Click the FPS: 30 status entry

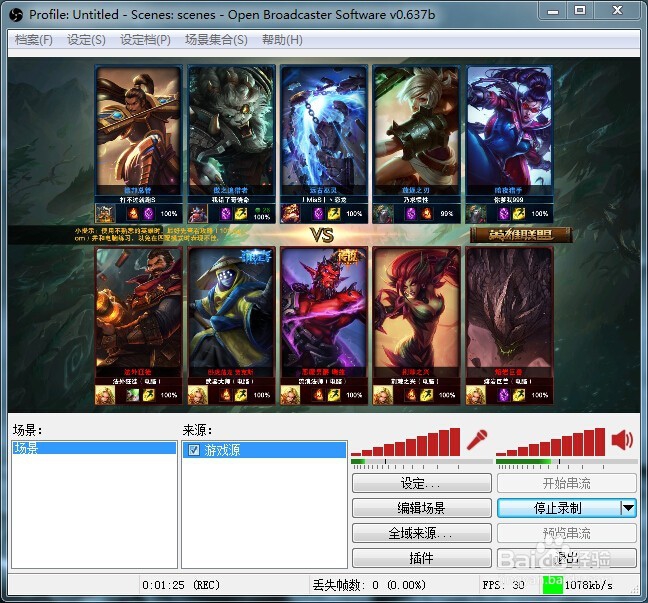pos(503,585)
